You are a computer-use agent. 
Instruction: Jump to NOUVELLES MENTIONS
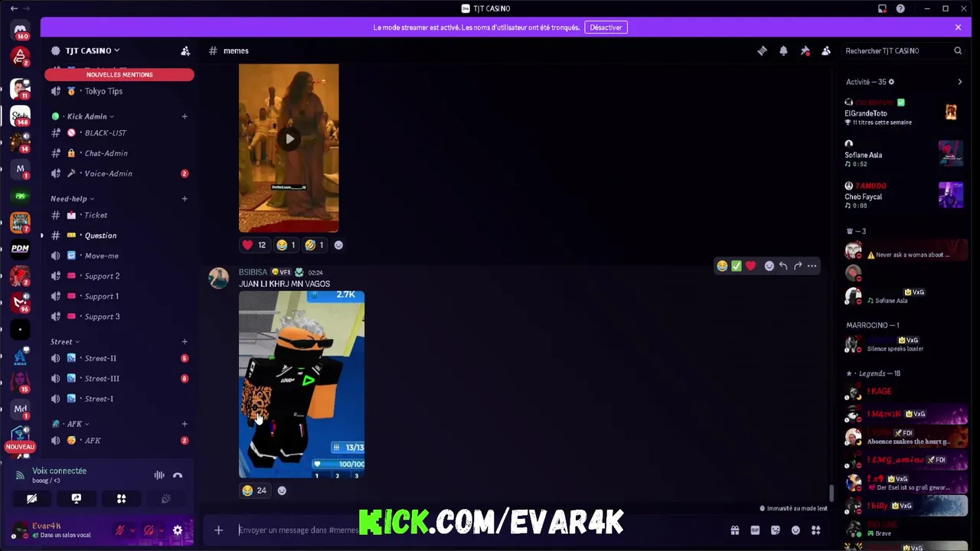(x=119, y=74)
